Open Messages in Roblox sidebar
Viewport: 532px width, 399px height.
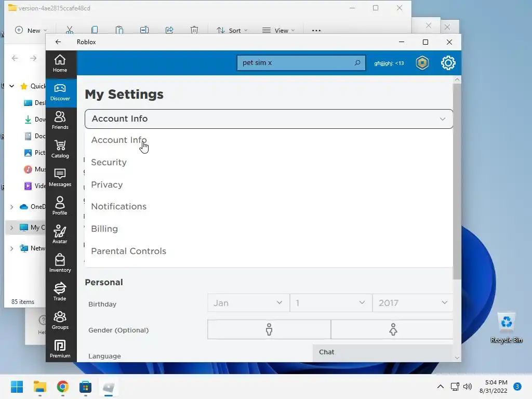coord(60,178)
